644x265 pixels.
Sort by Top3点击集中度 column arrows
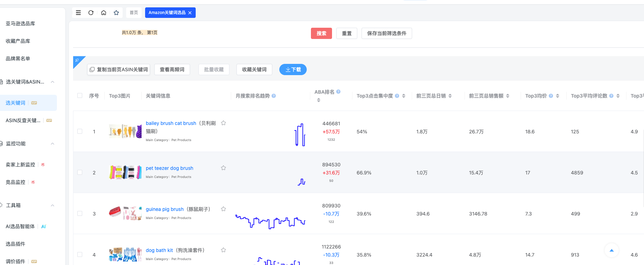[404, 96]
